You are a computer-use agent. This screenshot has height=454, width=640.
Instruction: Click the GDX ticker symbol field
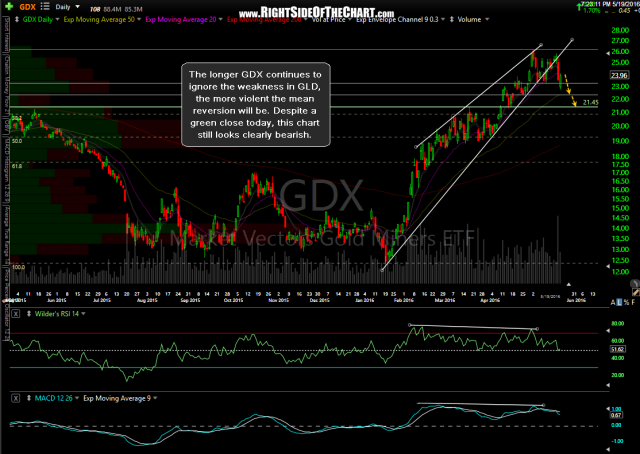pyautogui.click(x=28, y=7)
